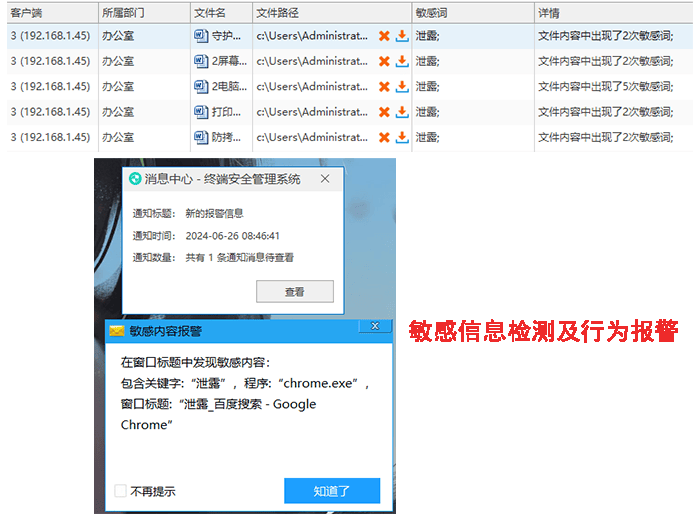The height and width of the screenshot is (522, 700).
Task: Tick the 不再提示 checkbox
Action: coord(120,491)
